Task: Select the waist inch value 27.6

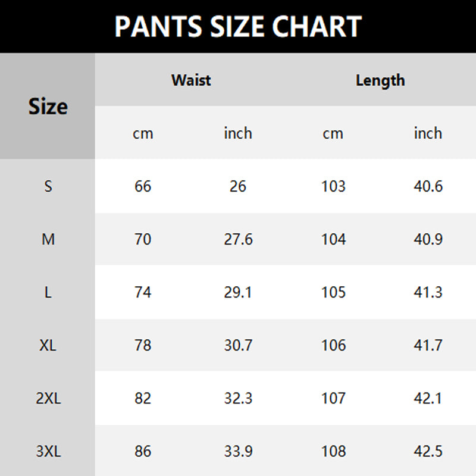Action: pos(238,239)
